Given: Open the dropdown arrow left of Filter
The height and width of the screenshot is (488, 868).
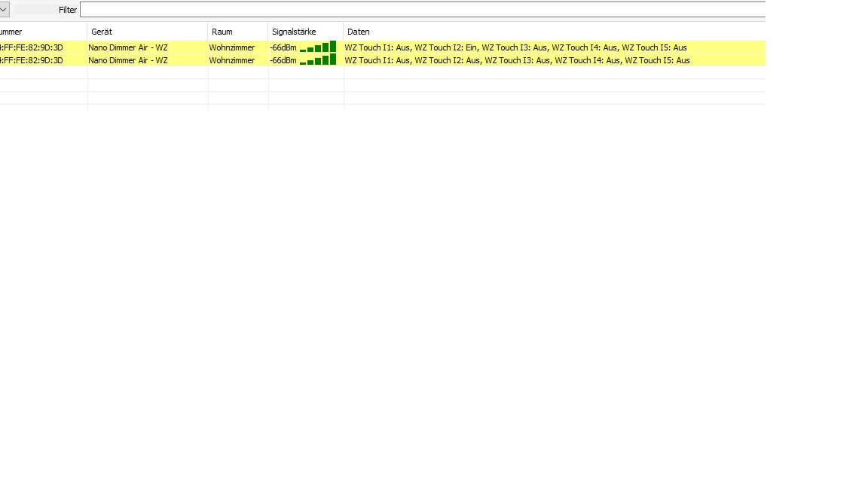Looking at the screenshot, I should 4,9.
